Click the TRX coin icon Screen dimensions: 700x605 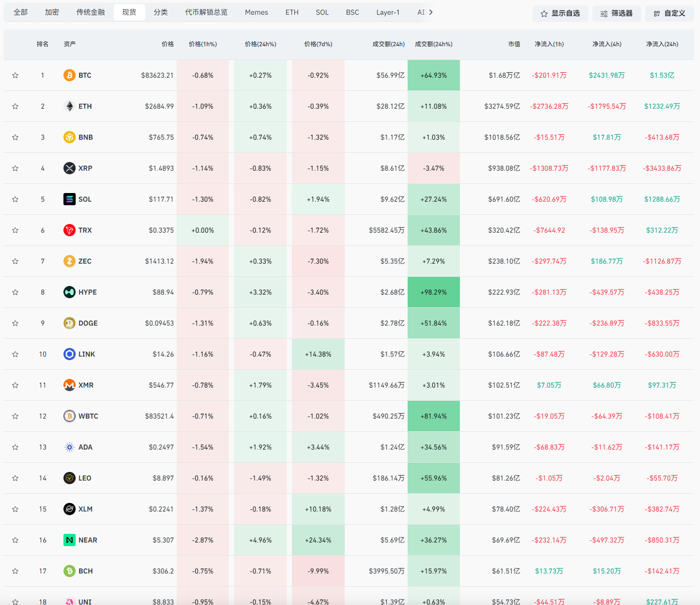(70, 230)
